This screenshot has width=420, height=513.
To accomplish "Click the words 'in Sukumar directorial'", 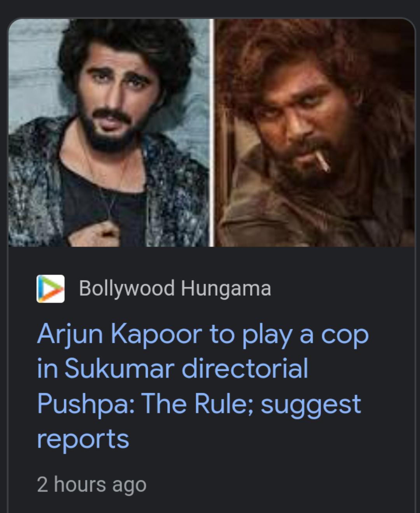I will (173, 369).
